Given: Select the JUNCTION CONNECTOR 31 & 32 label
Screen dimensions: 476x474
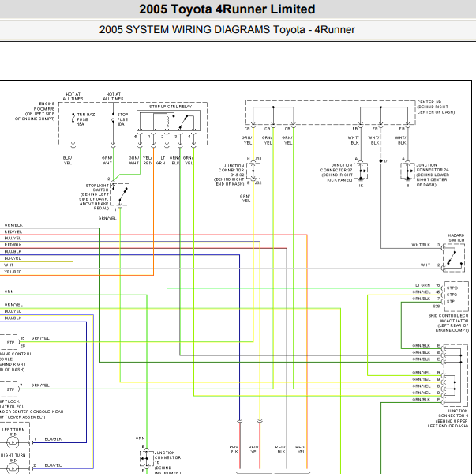Looking at the screenshot, I should point(230,175).
